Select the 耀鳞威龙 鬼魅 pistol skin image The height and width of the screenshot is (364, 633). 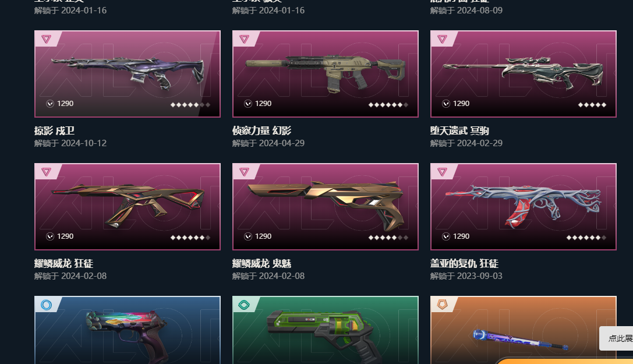(x=326, y=207)
